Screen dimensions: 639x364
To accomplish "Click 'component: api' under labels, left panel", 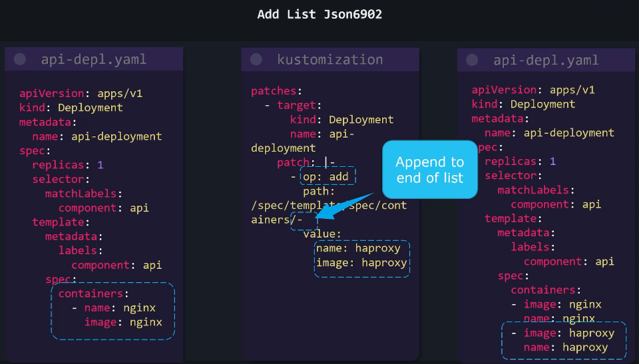I will [x=116, y=265].
